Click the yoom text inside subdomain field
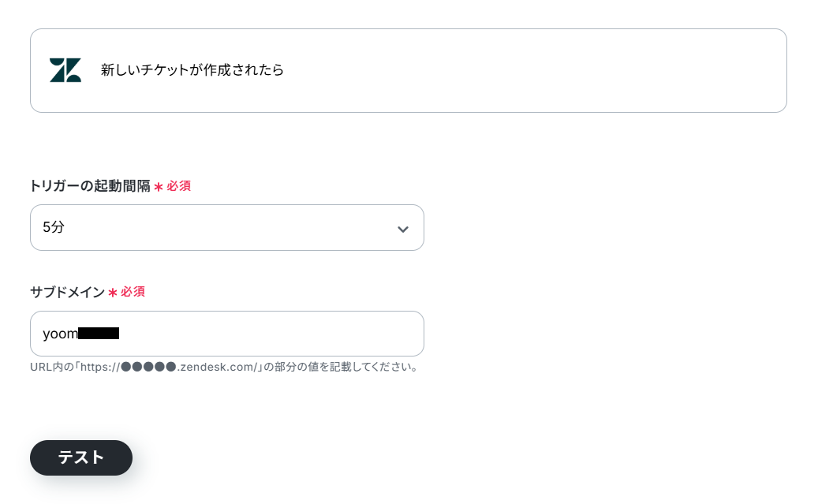This screenshot has width=818, height=504. pos(60,334)
